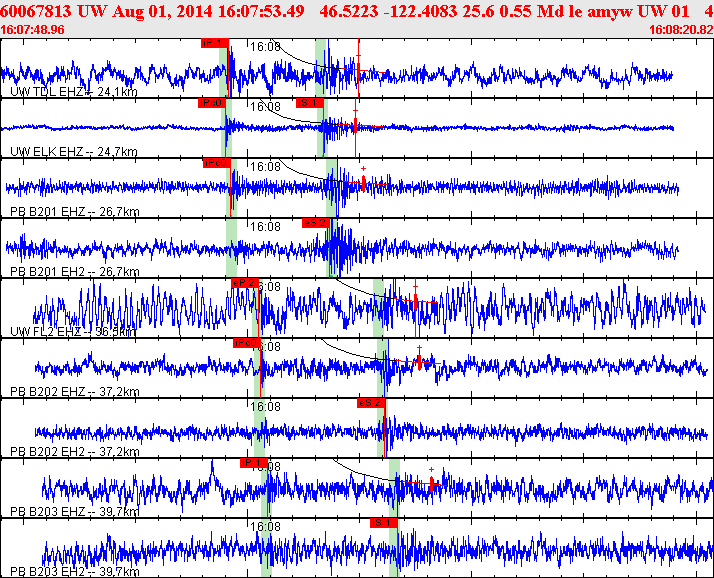Click P pick marker on PB B202 EHZ

(245, 343)
